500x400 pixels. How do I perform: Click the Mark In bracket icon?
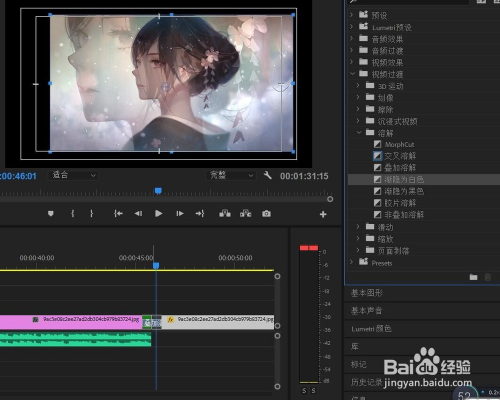tap(73, 214)
